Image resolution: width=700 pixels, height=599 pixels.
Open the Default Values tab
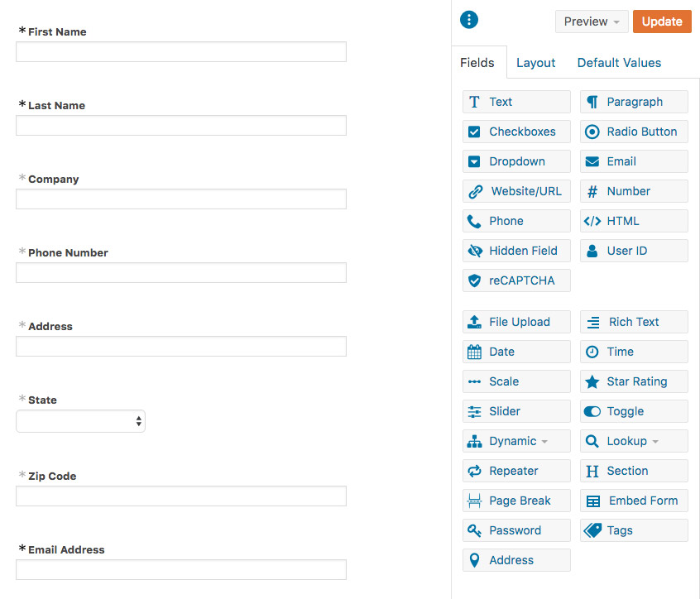click(619, 63)
